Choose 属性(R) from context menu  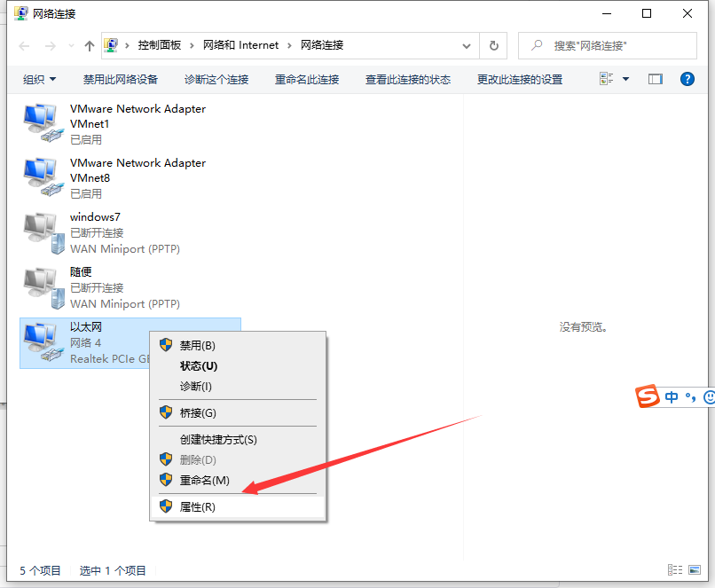197,507
